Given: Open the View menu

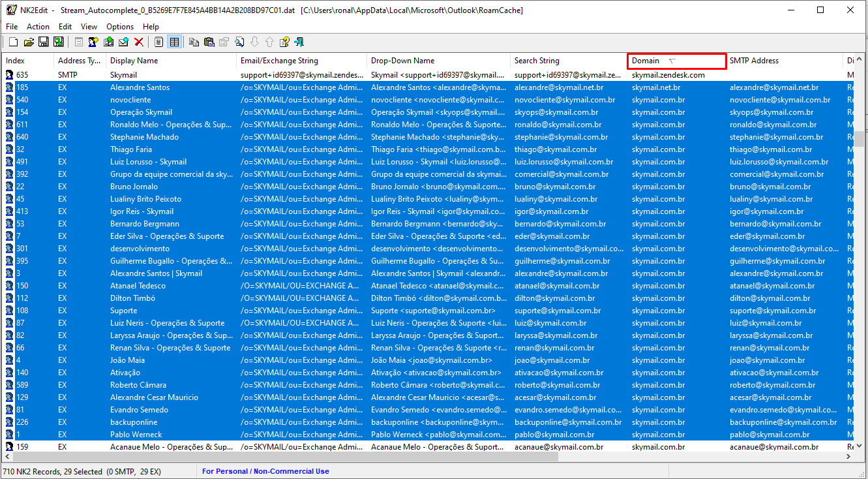Looking at the screenshot, I should tap(89, 27).
